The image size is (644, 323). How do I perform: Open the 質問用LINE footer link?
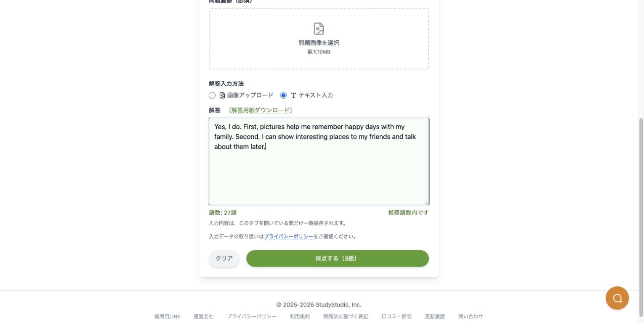[x=167, y=316]
